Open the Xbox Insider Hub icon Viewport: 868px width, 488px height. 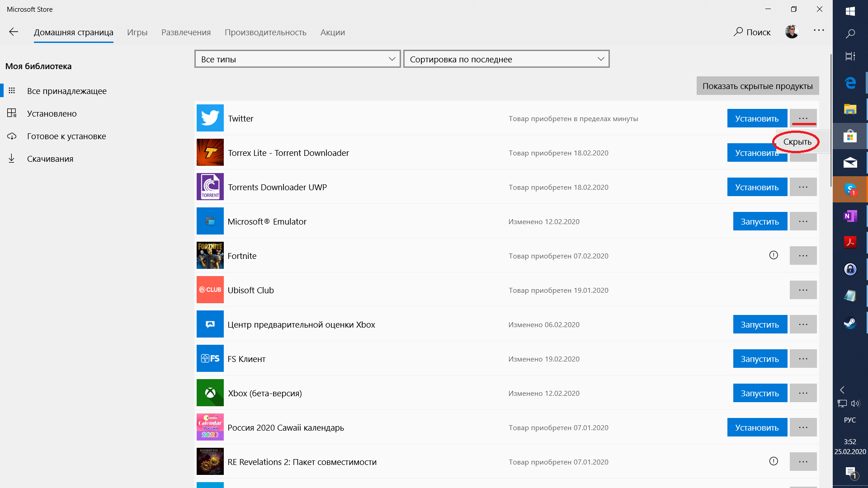[x=210, y=324]
